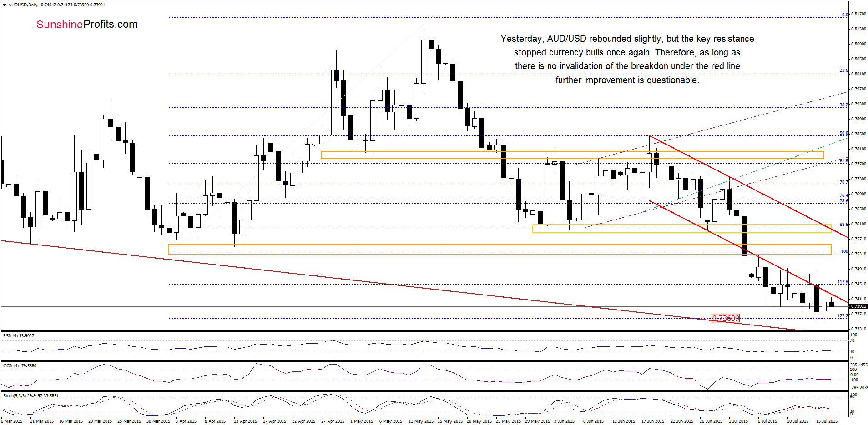Click the AUDUSD,Daily chart title
Screen dimensions: 868x425
(23, 5)
